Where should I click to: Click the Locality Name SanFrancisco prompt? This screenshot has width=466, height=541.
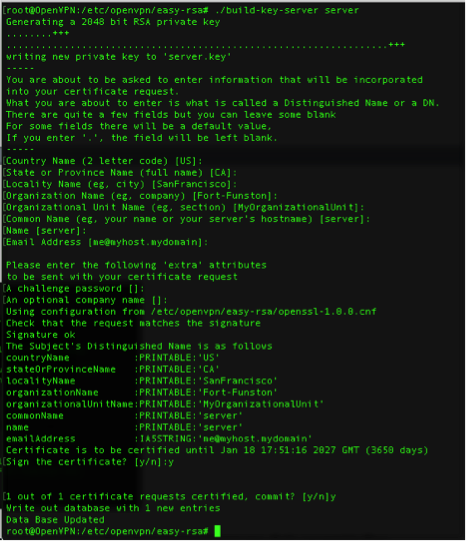point(121,184)
